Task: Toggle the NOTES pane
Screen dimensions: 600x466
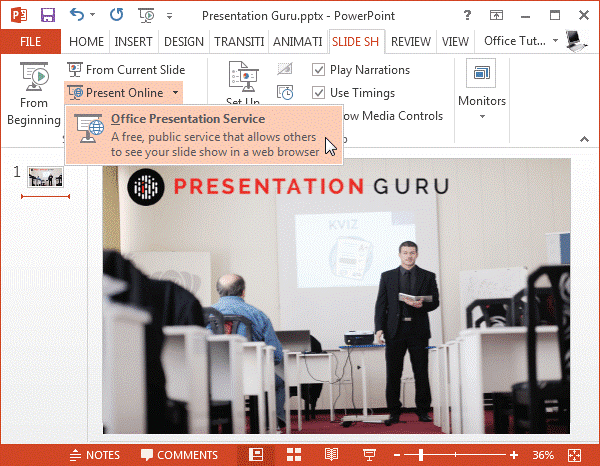Action: [x=95, y=455]
